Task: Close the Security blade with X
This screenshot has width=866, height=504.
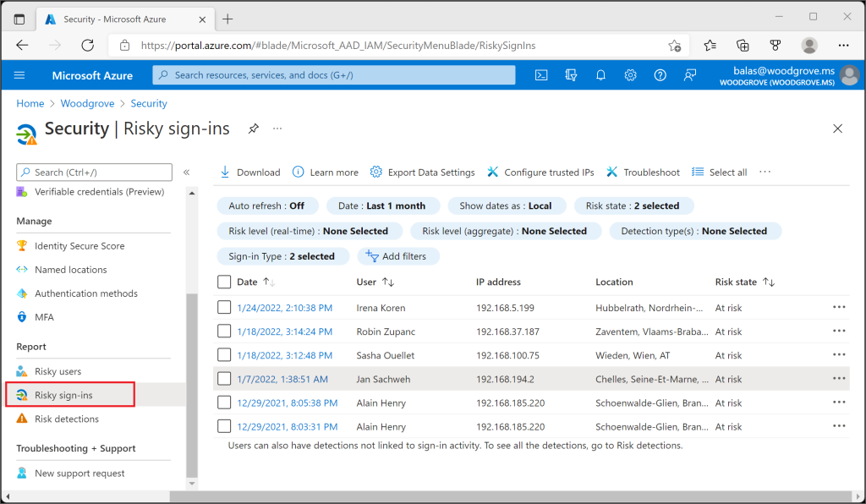Action: tap(837, 129)
